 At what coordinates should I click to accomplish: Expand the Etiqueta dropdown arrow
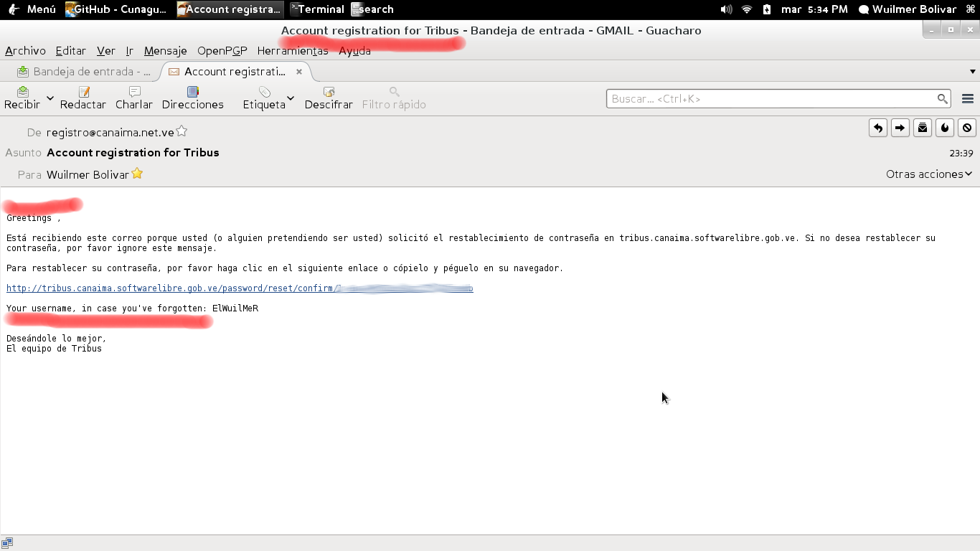coord(291,98)
